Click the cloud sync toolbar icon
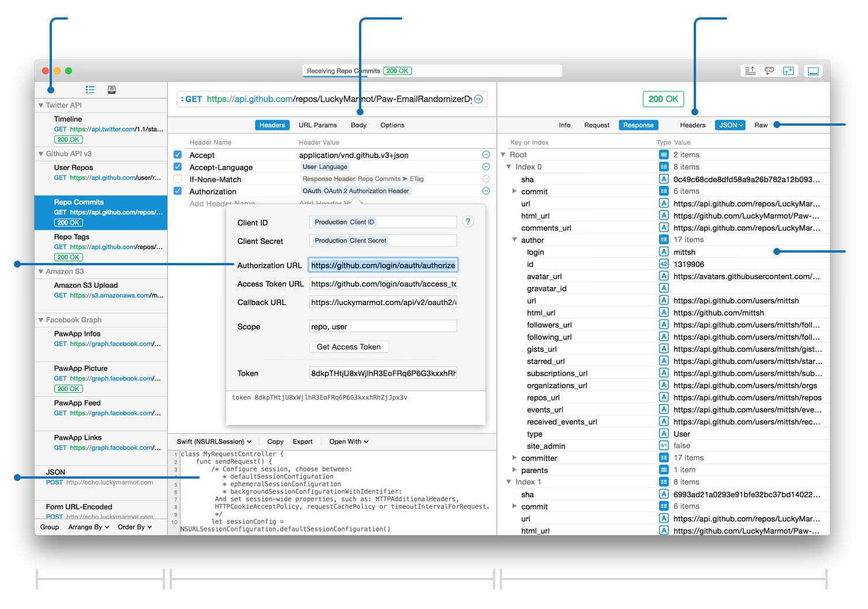Image resolution: width=868 pixels, height=609 pixels. coord(769,71)
